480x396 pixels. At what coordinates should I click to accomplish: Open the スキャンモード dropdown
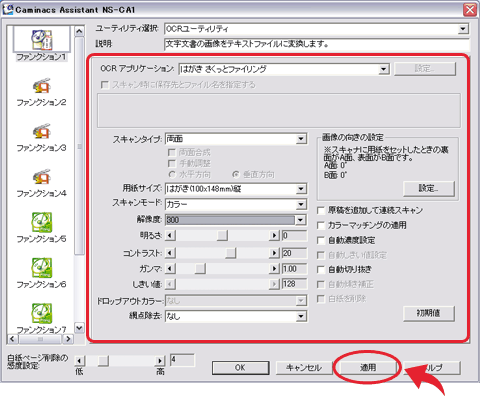tap(301, 204)
